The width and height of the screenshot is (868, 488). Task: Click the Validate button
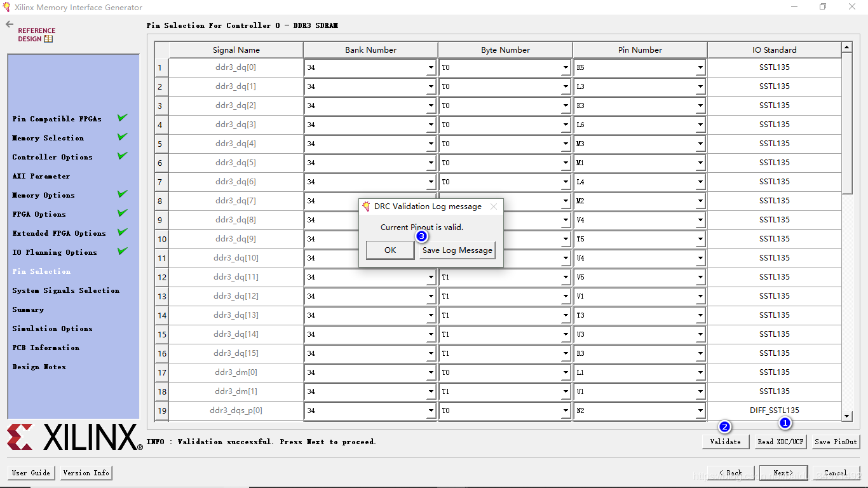(725, 442)
